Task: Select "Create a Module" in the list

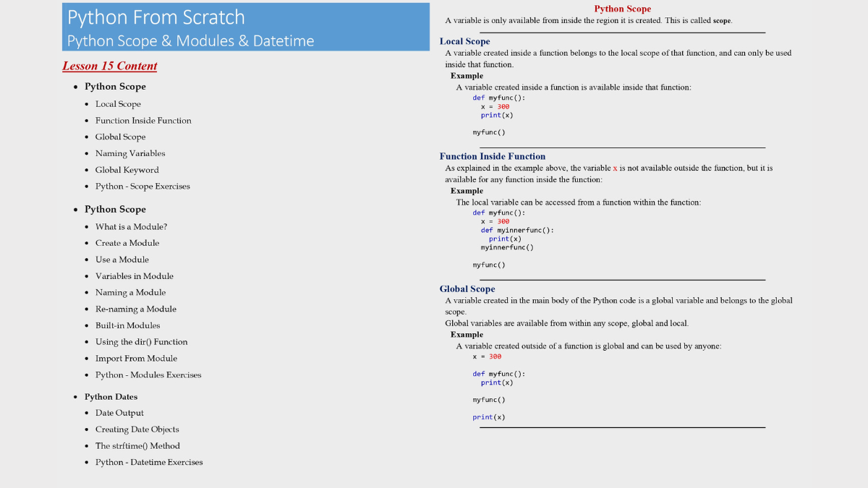Action: pyautogui.click(x=127, y=243)
